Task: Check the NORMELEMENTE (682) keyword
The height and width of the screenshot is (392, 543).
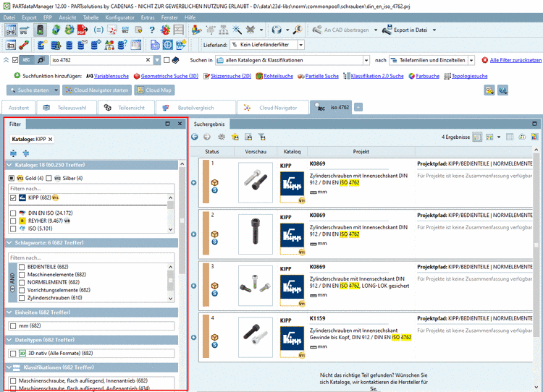Action: 22,282
